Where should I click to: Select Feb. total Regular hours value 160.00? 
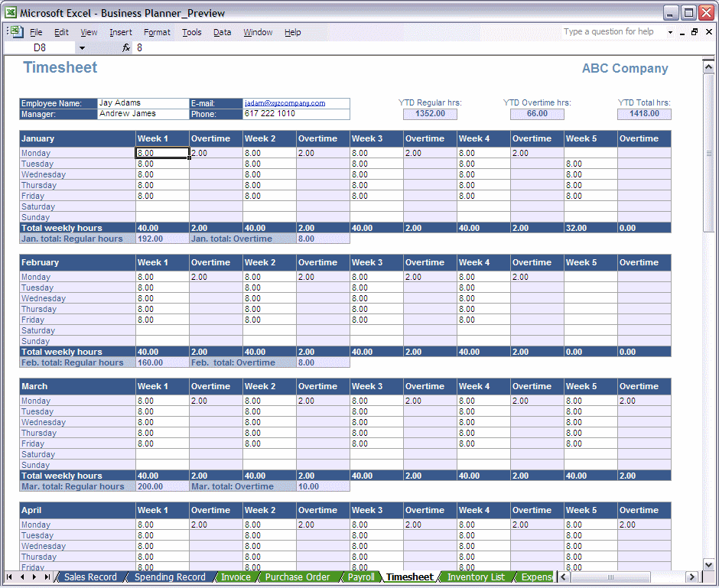point(162,362)
